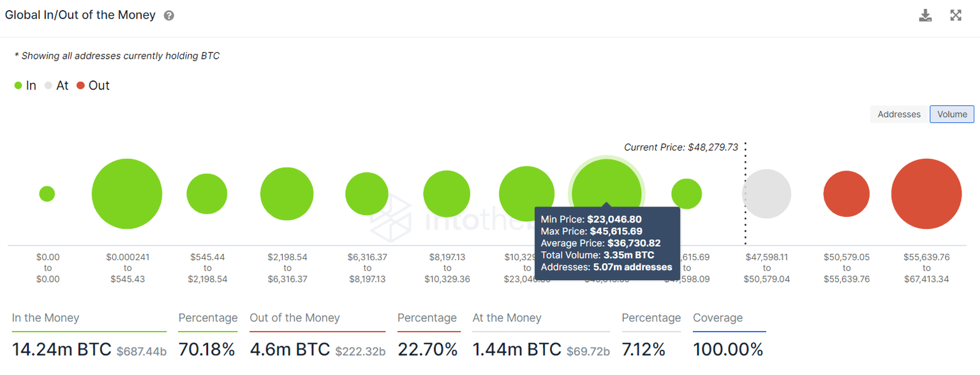Switch to the Addresses view

(x=899, y=114)
